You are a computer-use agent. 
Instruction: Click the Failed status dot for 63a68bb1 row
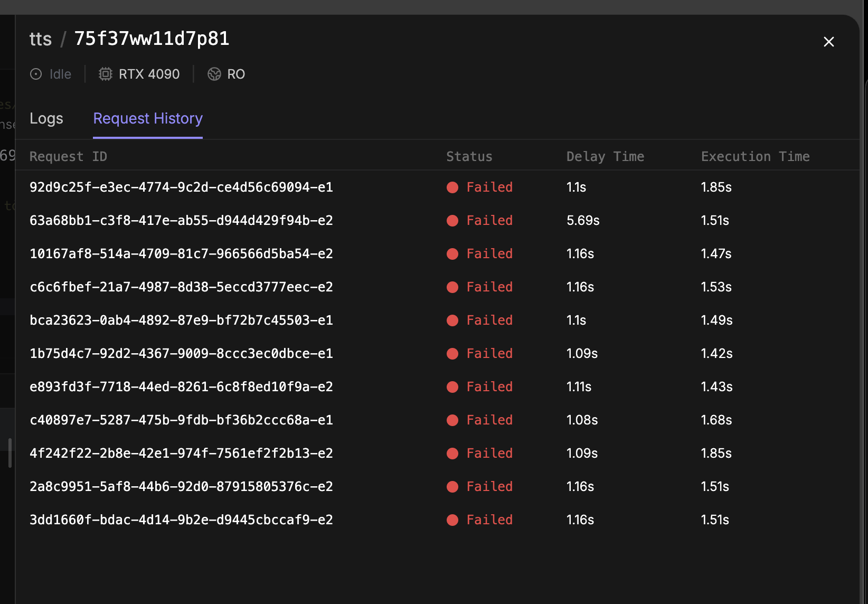(452, 221)
